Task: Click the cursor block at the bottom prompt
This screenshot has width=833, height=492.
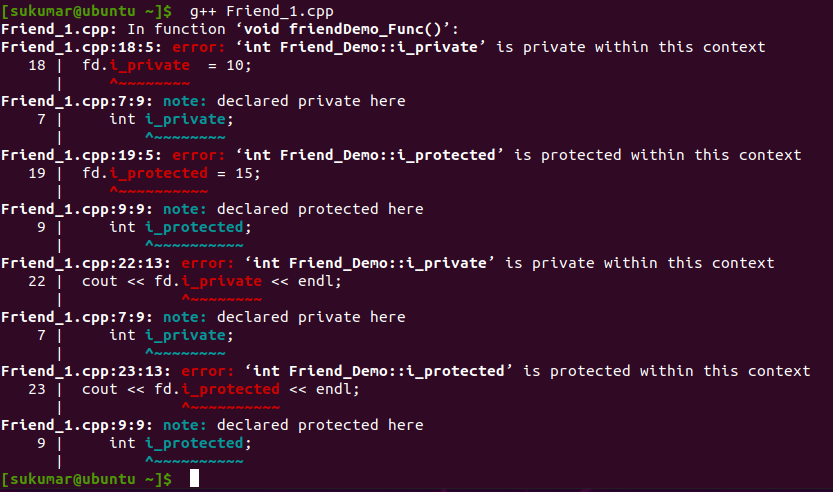Action: [x=194, y=479]
